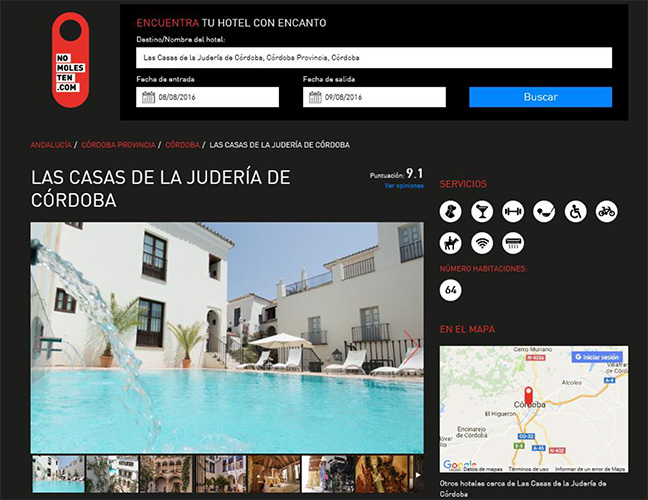Viewport: 648px width, 500px height.
Task: Click the gym dumbbell service icon
Action: (513, 212)
